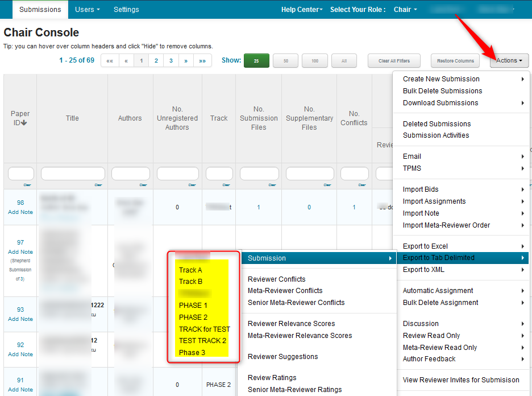Go to next page of results
The width and height of the screenshot is (532, 396).
[185, 61]
